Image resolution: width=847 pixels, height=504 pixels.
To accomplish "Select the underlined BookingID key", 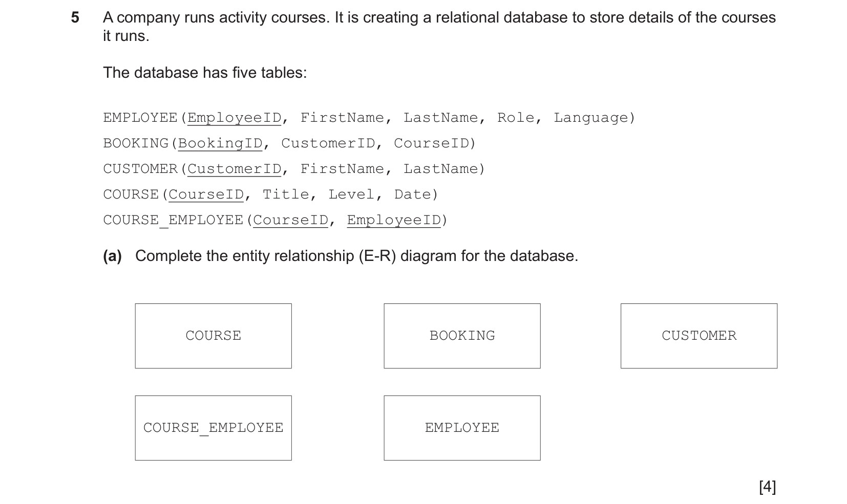I will point(220,144).
